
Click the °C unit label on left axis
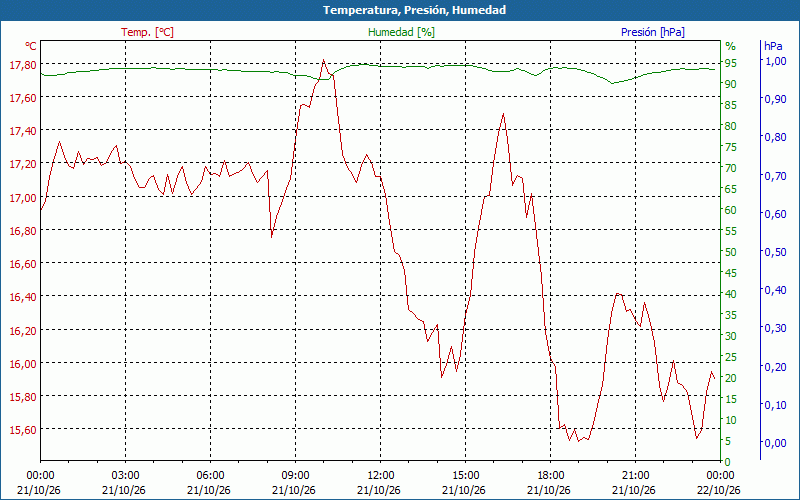(x=31, y=46)
